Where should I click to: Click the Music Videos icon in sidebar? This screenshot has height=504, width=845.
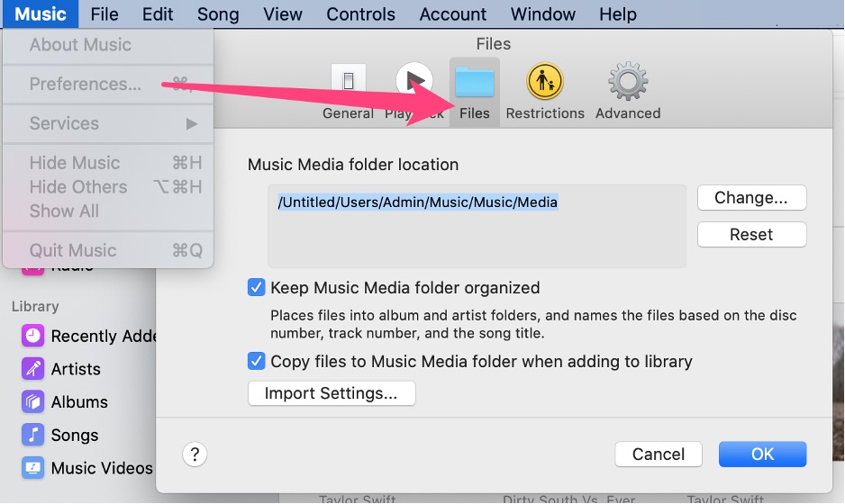coord(33,468)
